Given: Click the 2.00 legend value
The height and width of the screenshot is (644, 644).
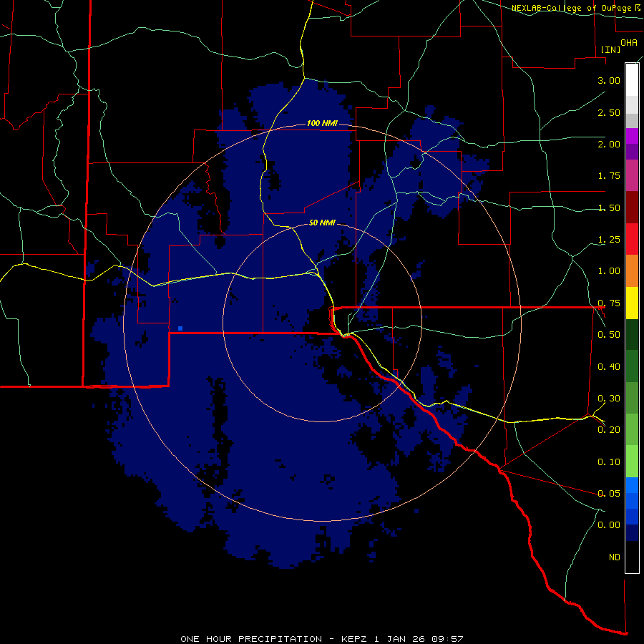Looking at the screenshot, I should tap(609, 144).
